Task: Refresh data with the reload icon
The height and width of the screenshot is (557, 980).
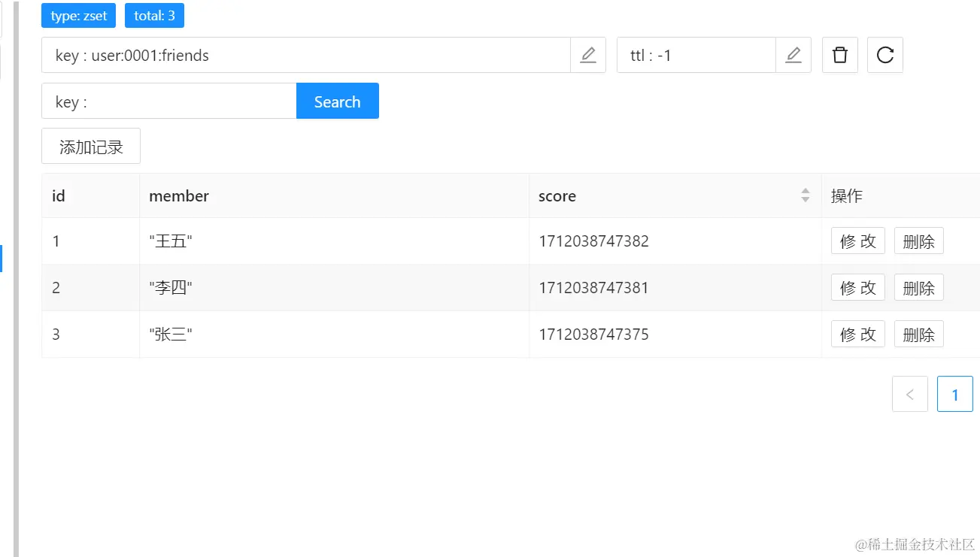Action: 885,55
